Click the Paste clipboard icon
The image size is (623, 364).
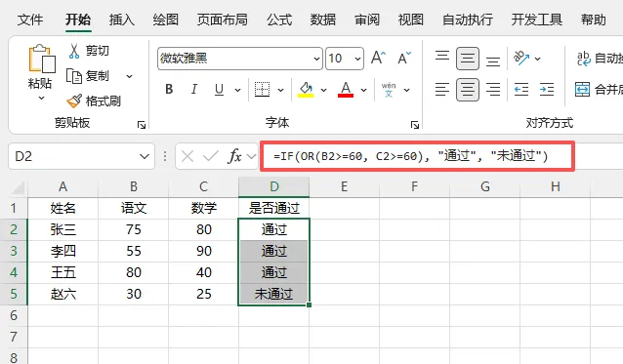click(x=41, y=59)
